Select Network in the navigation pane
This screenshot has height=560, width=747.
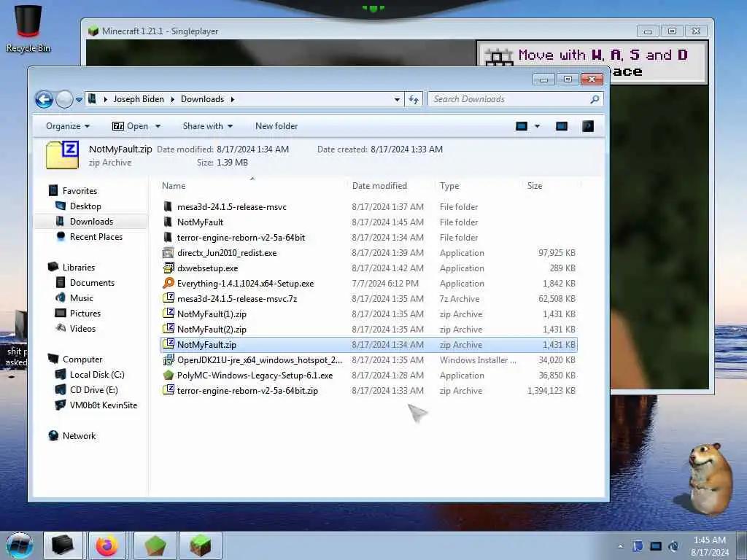[x=72, y=436]
